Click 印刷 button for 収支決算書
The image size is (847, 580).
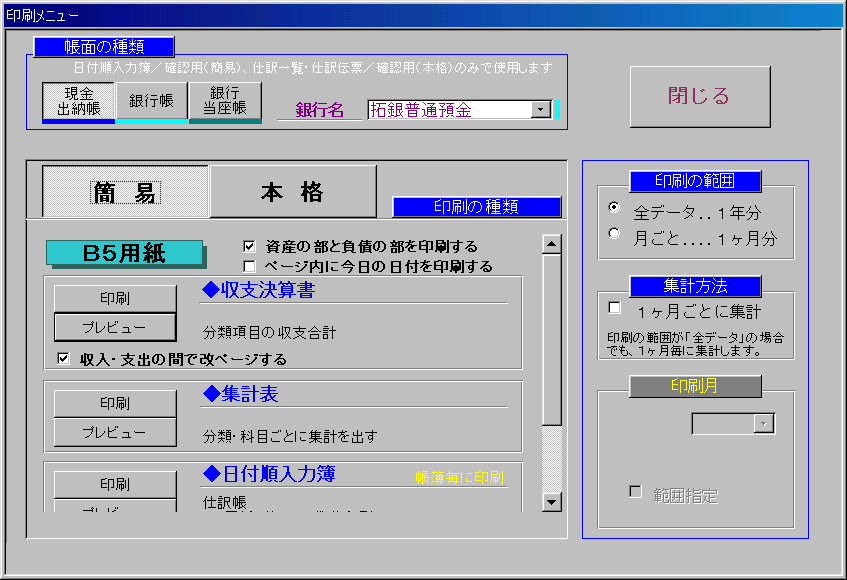114,298
